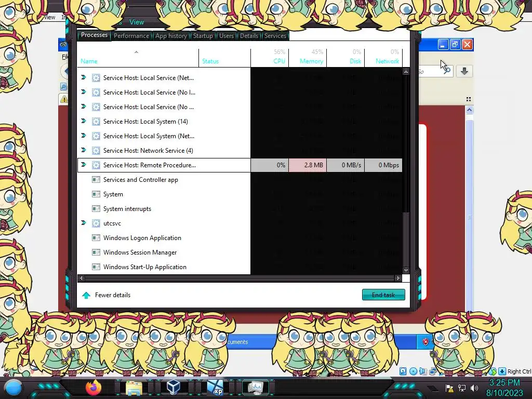The width and height of the screenshot is (532, 399).
Task: Click the Windows Logon Application icon
Action: point(96,238)
